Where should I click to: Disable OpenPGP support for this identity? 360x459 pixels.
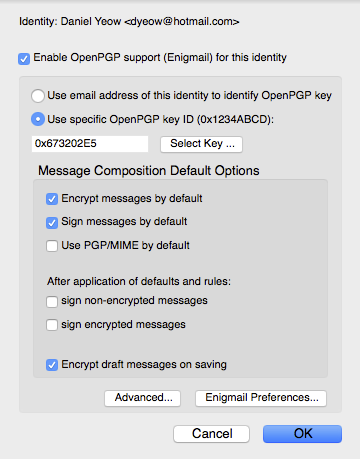click(24, 59)
